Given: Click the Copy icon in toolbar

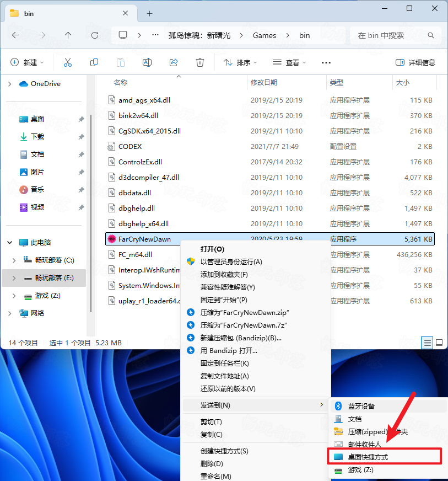Looking at the screenshot, I should pyautogui.click(x=94, y=62).
